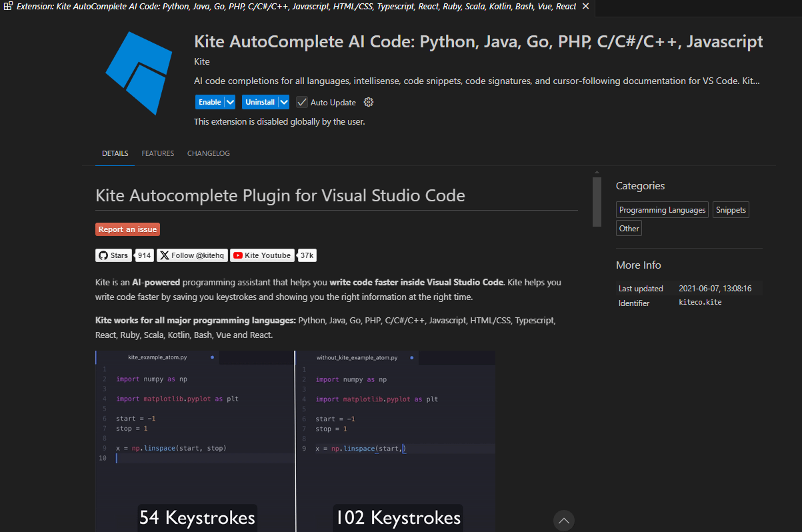Click the Identifier label
802x532 pixels.
(x=634, y=303)
